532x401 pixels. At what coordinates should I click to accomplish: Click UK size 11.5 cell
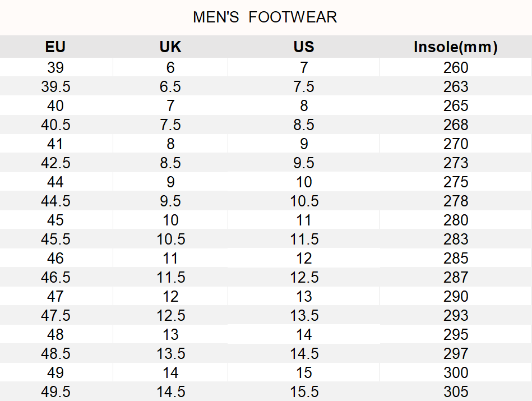pos(170,278)
